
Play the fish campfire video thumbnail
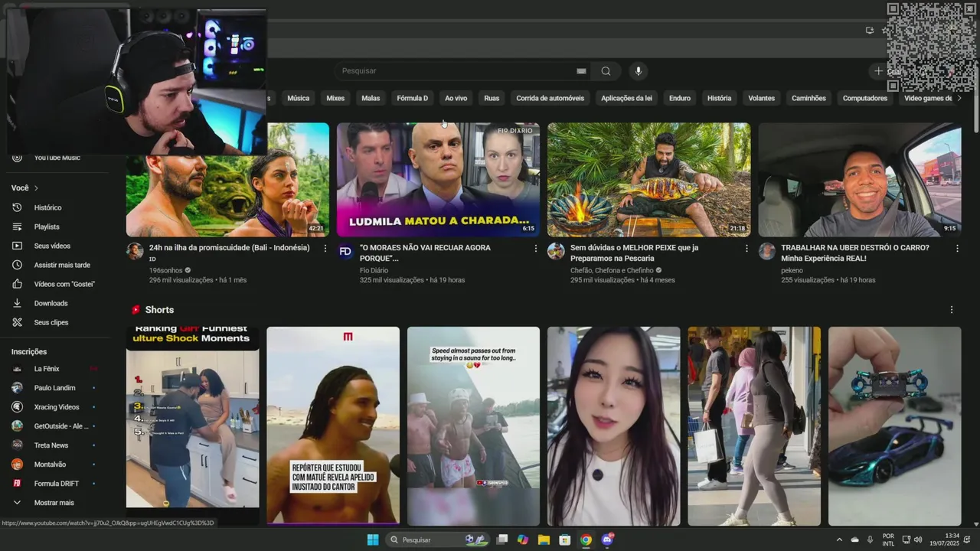[x=648, y=180]
